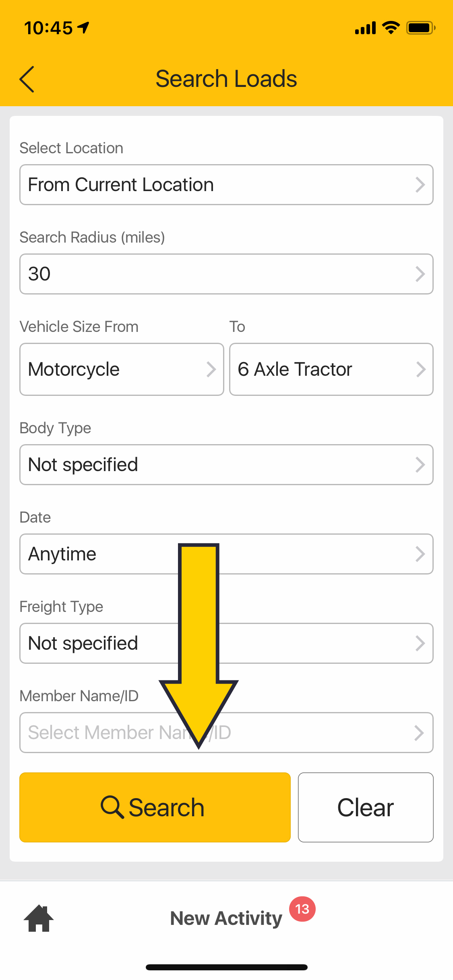Tap the magnifier icon on Search button
453x980 pixels.
click(112, 807)
